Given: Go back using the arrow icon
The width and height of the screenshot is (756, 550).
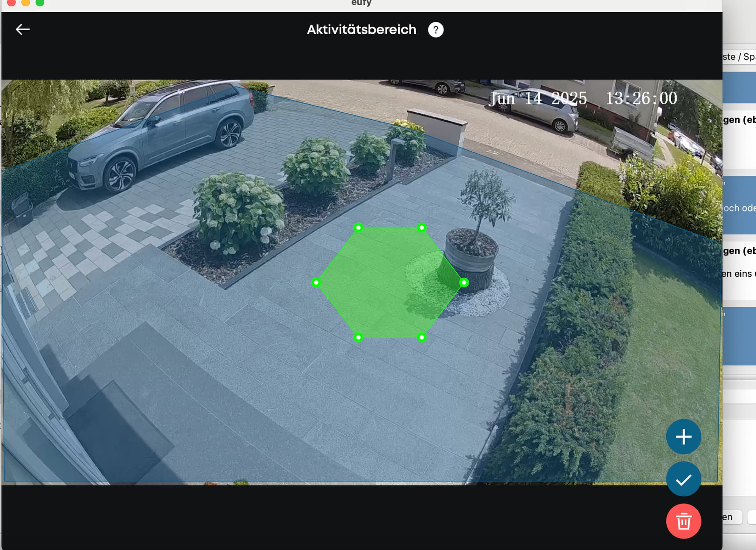Looking at the screenshot, I should tap(22, 30).
